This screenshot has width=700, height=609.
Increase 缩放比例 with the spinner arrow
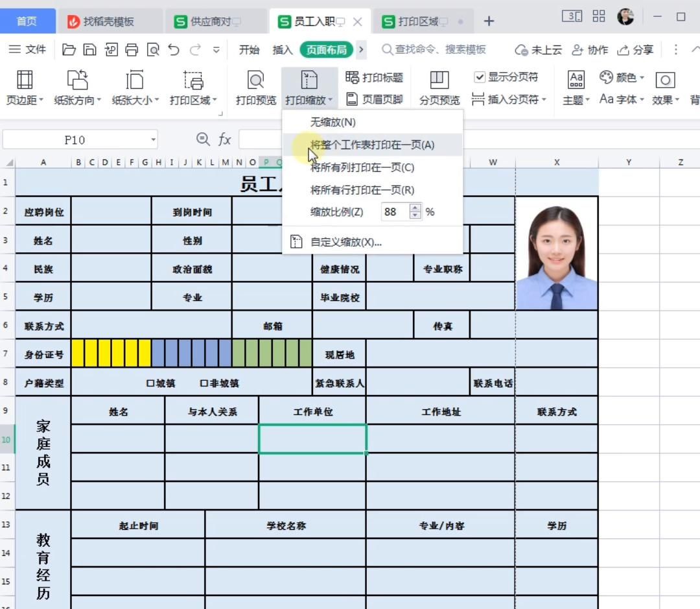pyautogui.click(x=415, y=208)
